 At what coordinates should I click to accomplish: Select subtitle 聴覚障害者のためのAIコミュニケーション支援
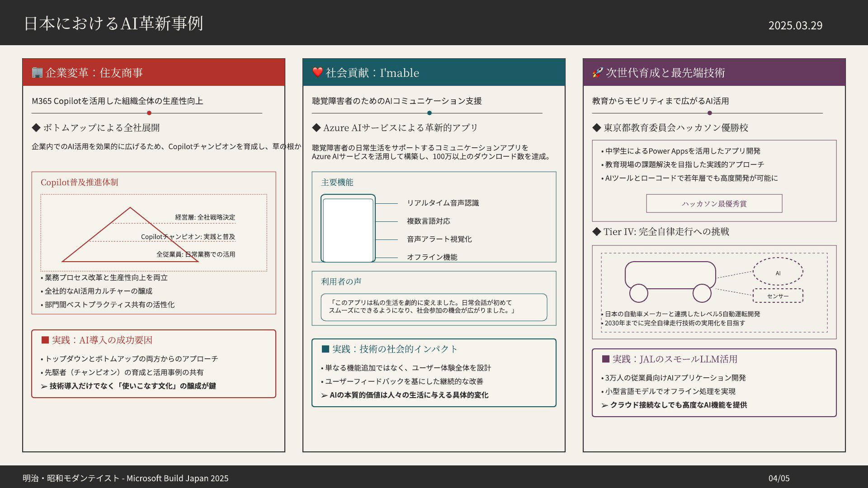397,101
